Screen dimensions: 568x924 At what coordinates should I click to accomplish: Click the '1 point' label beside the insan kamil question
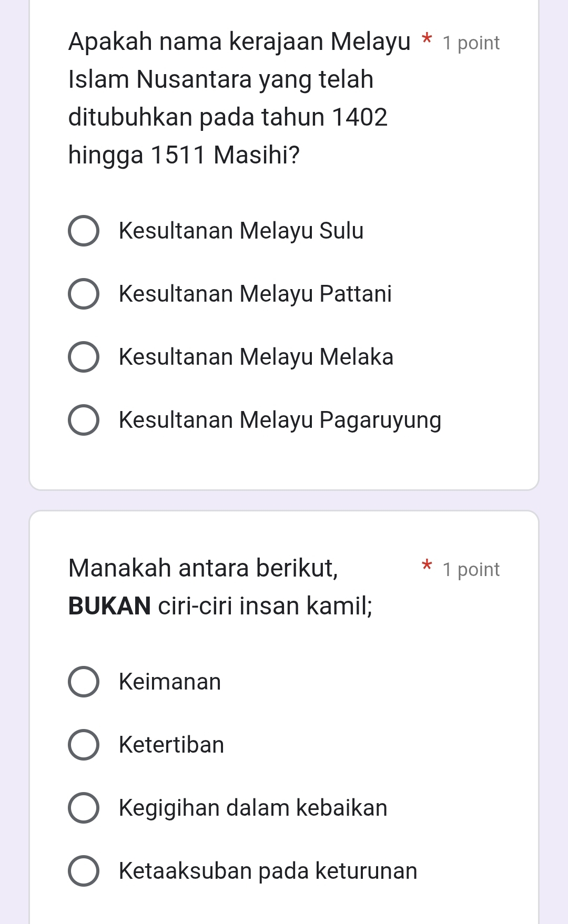pyautogui.click(x=471, y=570)
